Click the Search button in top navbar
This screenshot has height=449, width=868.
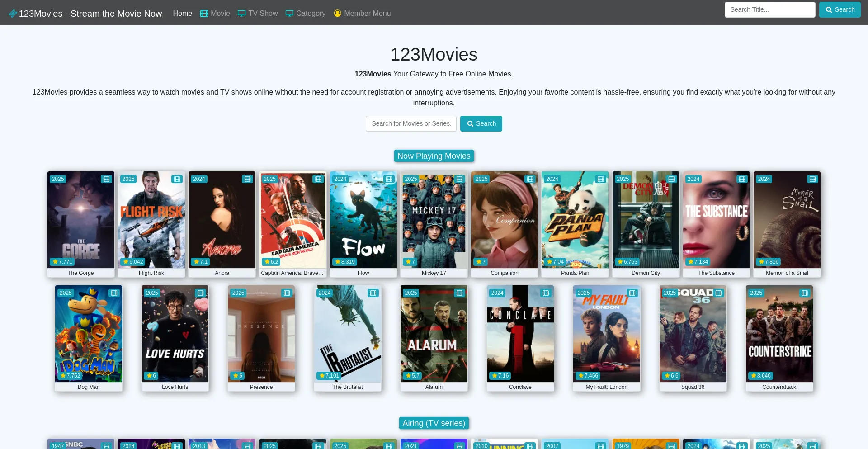point(840,9)
